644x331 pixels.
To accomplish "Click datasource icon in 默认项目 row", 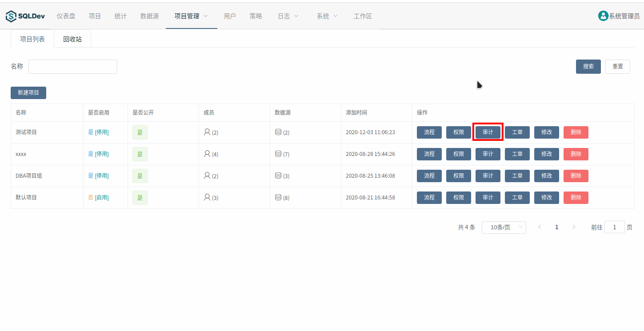I will (x=278, y=197).
